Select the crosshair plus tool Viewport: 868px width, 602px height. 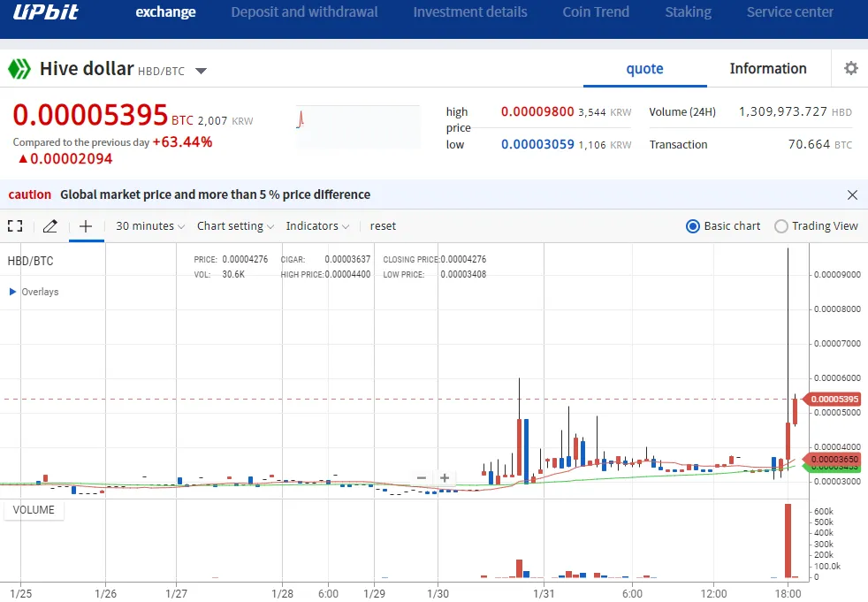pos(86,226)
